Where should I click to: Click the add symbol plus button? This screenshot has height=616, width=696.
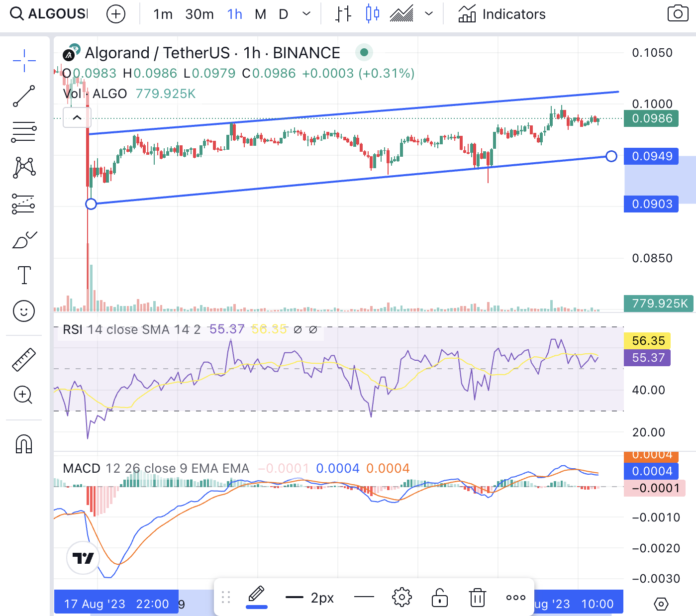pyautogui.click(x=116, y=14)
